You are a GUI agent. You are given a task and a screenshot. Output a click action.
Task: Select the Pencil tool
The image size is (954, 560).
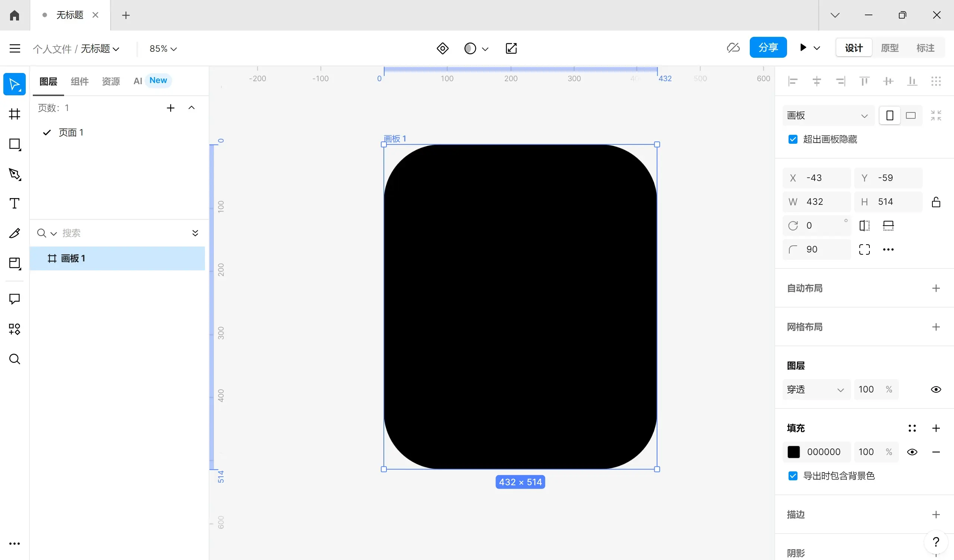15,233
